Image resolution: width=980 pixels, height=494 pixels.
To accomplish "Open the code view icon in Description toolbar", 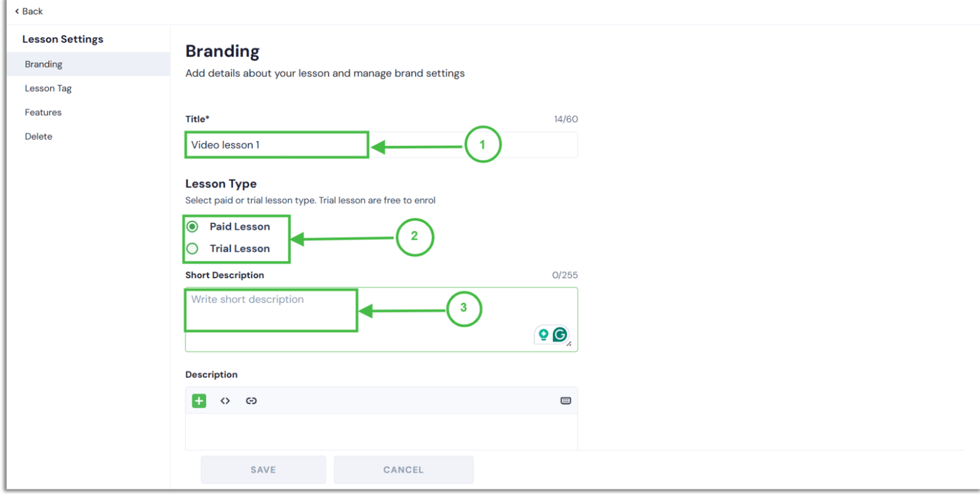I will pyautogui.click(x=225, y=401).
